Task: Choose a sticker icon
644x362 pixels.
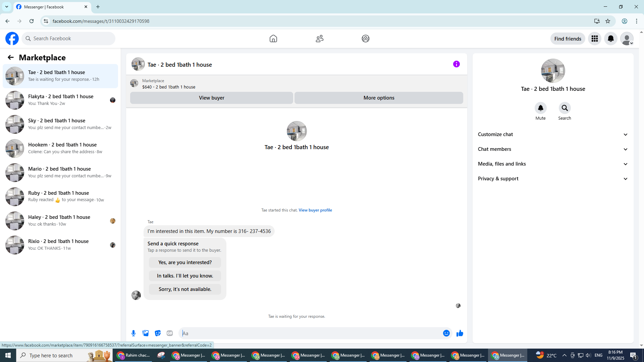Action: click(158, 333)
